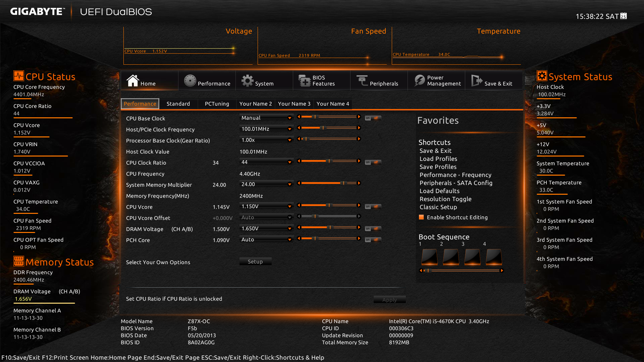
Task: Enable the CPU Clock Ratio ON switch
Action: click(x=368, y=163)
